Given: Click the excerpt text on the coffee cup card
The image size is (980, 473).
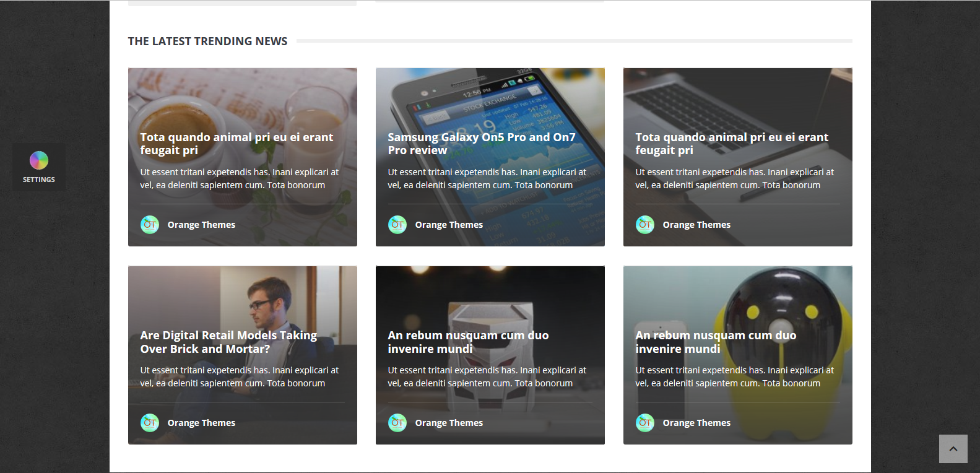Looking at the screenshot, I should click(239, 178).
